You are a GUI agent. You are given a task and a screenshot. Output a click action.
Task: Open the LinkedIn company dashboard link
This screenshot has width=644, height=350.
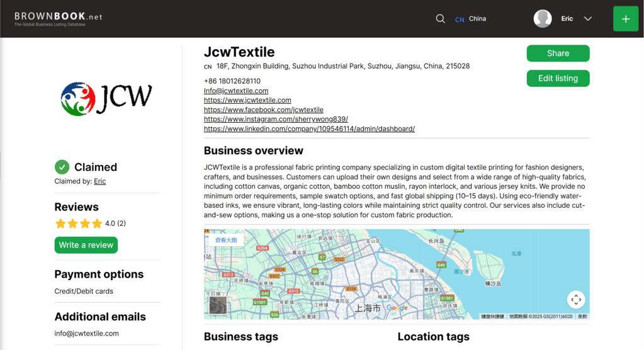pos(309,128)
